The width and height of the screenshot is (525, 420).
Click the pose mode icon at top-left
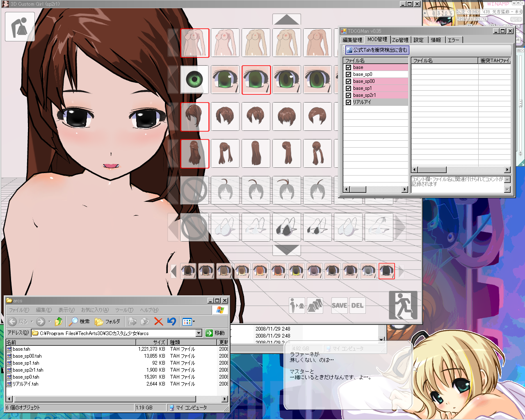pos(19,27)
